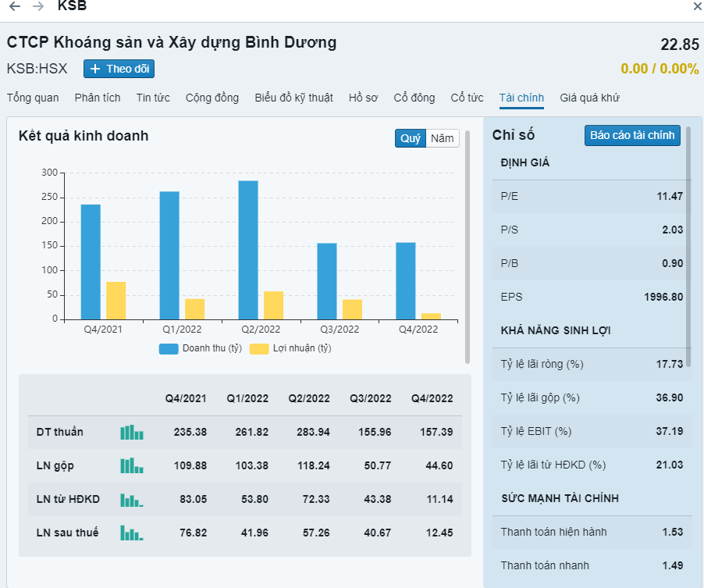Select the Giá quá khứ tab

589,98
